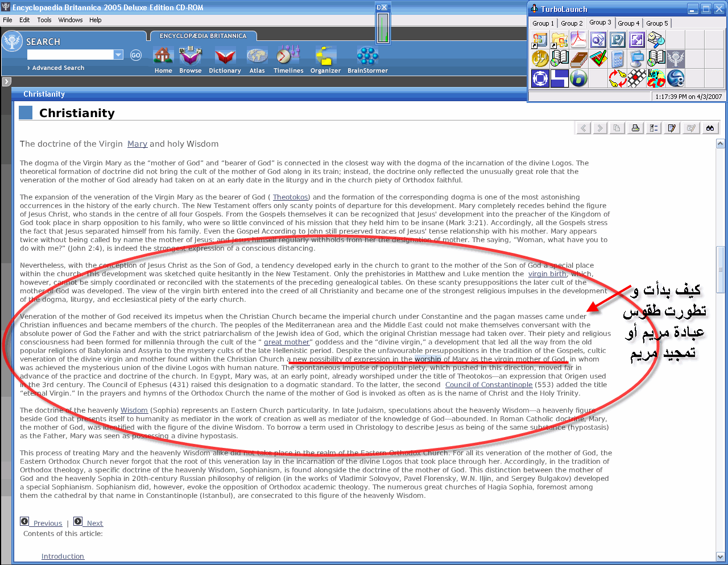Go back with article toolbar left arrow
The width and height of the screenshot is (728, 565).
(584, 128)
